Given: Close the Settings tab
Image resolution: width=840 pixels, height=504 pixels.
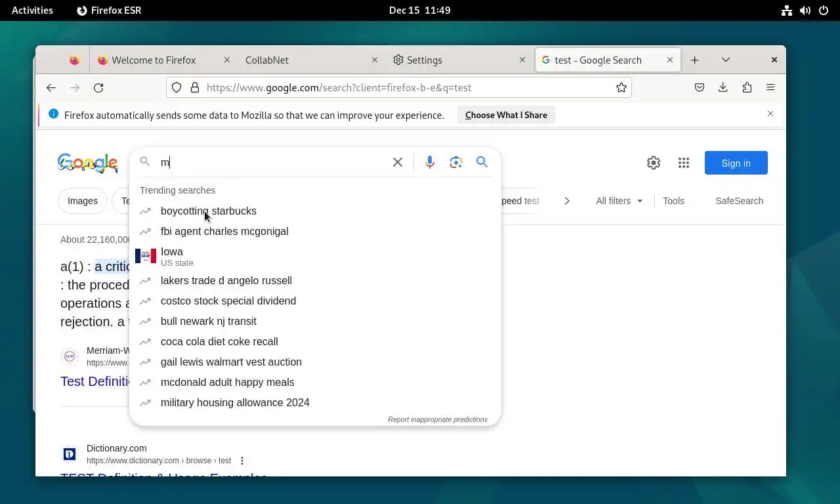Looking at the screenshot, I should pyautogui.click(x=522, y=60).
